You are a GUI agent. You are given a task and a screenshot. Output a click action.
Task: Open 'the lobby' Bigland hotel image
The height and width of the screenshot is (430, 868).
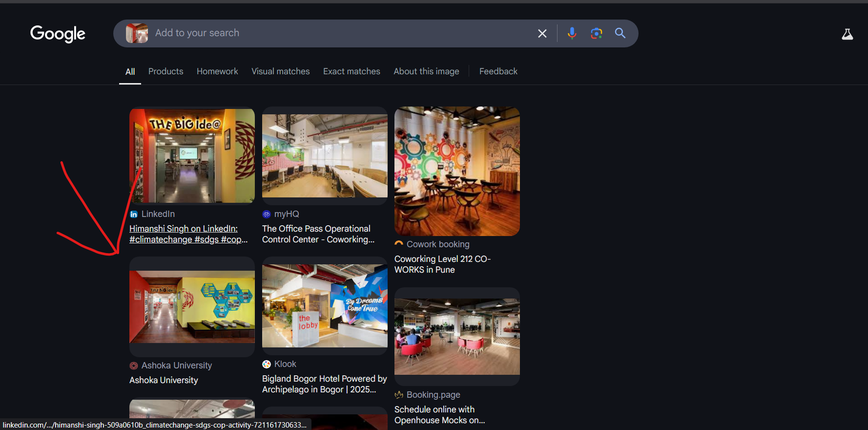325,306
